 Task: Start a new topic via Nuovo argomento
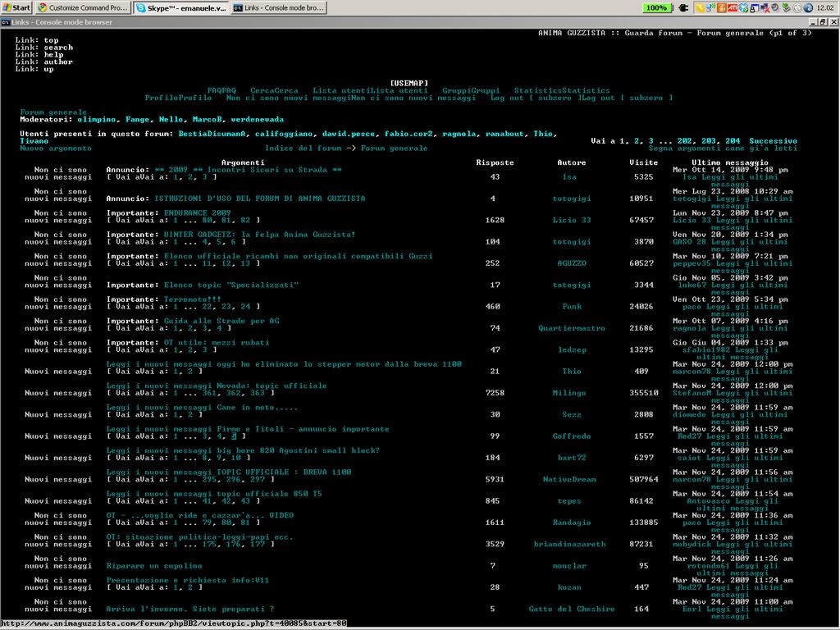click(56, 148)
